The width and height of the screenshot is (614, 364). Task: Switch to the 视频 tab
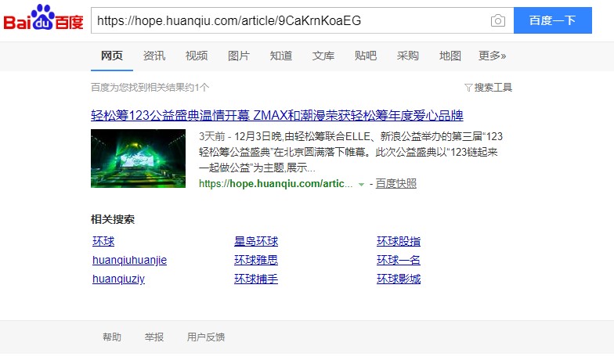(x=196, y=56)
